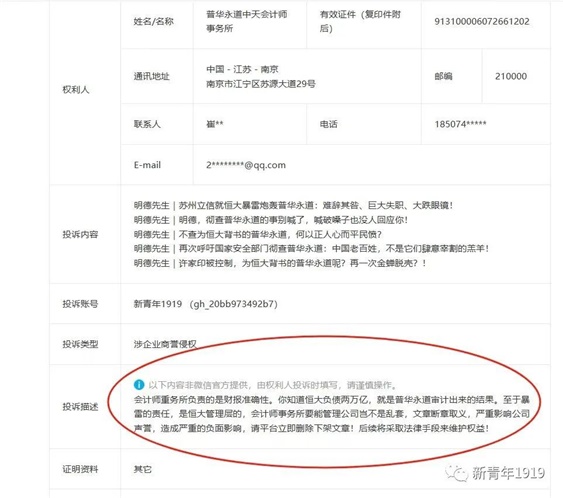The width and height of the screenshot is (563, 498).
Task: Click the 投诉描述 label cell
Action: tap(85, 406)
